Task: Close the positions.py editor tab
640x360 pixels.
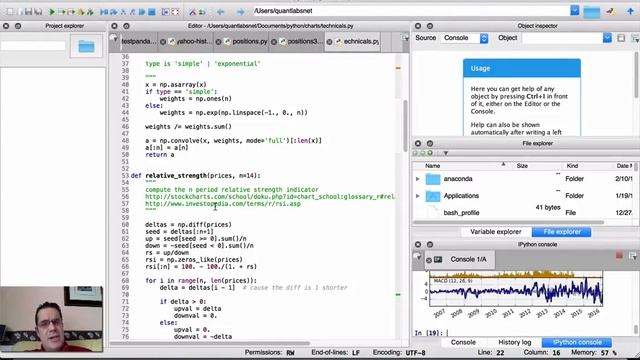Action: pos(218,42)
